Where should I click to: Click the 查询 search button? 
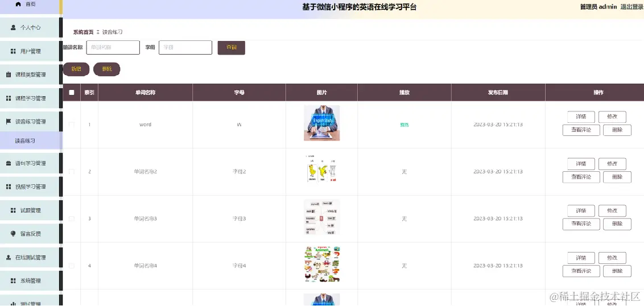[x=231, y=48]
